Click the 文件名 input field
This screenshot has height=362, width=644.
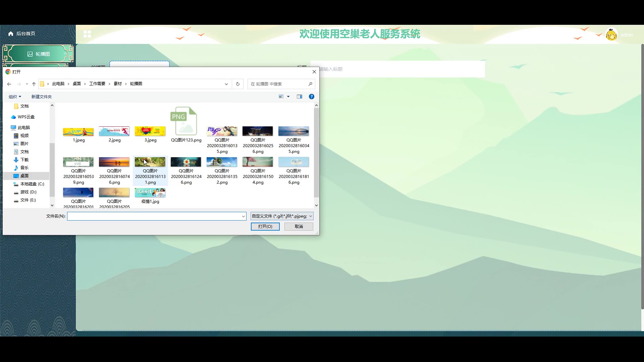(154, 216)
